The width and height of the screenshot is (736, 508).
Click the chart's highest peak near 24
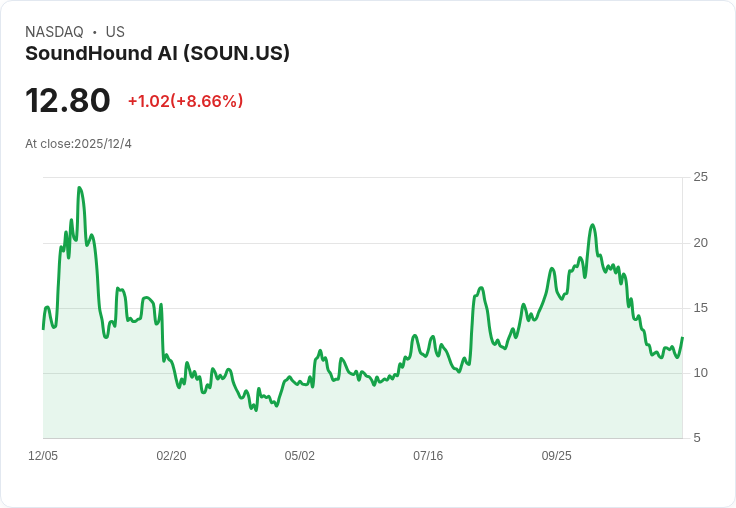pyautogui.click(x=79, y=188)
